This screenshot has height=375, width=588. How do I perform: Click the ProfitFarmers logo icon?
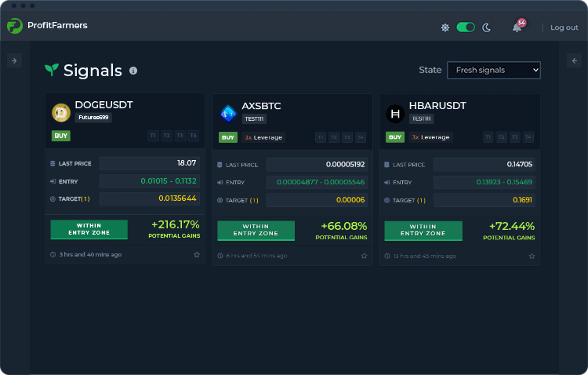point(15,26)
